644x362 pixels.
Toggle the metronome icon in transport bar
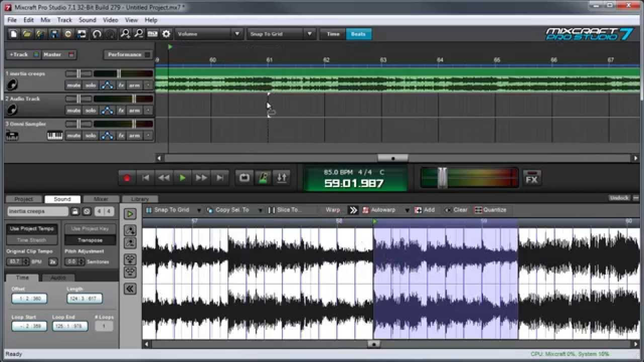(x=263, y=178)
